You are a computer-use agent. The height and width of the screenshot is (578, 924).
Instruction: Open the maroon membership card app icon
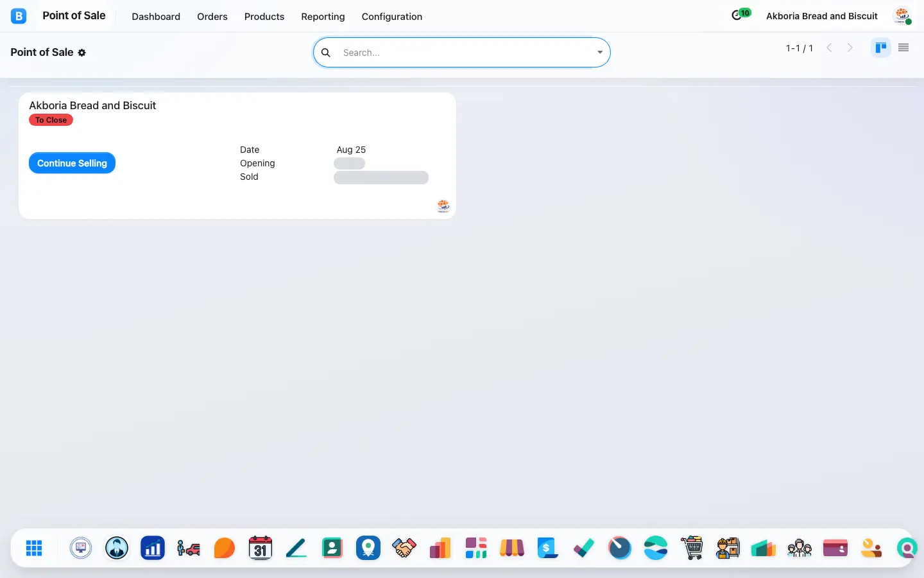tap(835, 548)
